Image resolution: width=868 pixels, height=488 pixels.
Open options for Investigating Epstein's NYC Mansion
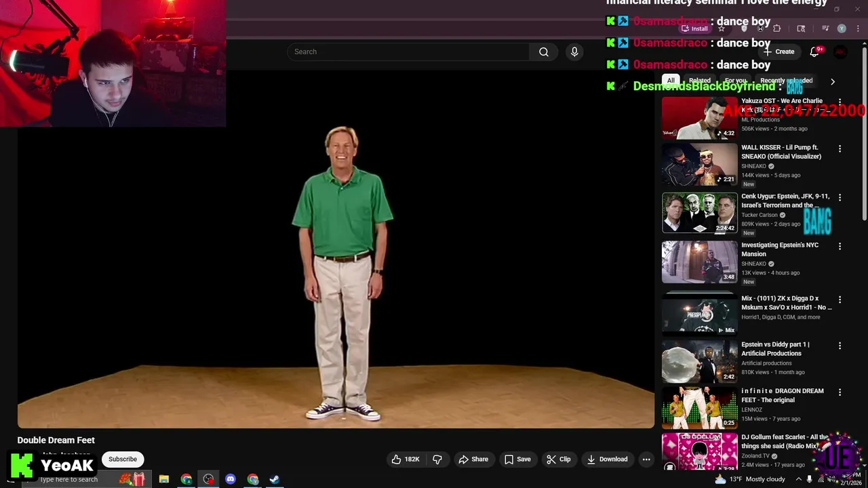[x=840, y=246]
